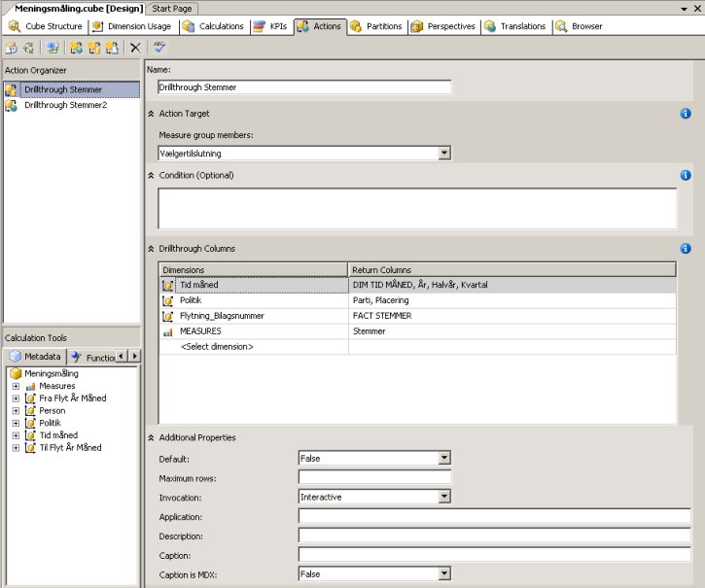Screen dimensions: 705x588
Task: Click the Application input field
Action: [x=495, y=516]
